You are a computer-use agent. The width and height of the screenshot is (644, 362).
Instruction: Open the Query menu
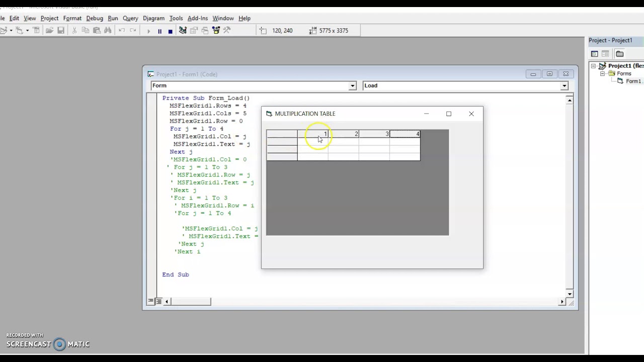pyautogui.click(x=130, y=18)
